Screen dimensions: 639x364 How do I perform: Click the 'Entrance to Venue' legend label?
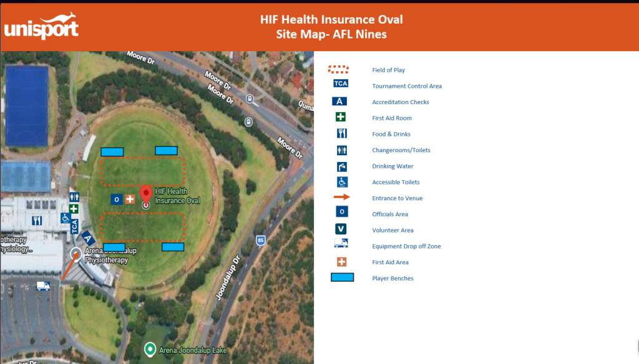coord(397,198)
